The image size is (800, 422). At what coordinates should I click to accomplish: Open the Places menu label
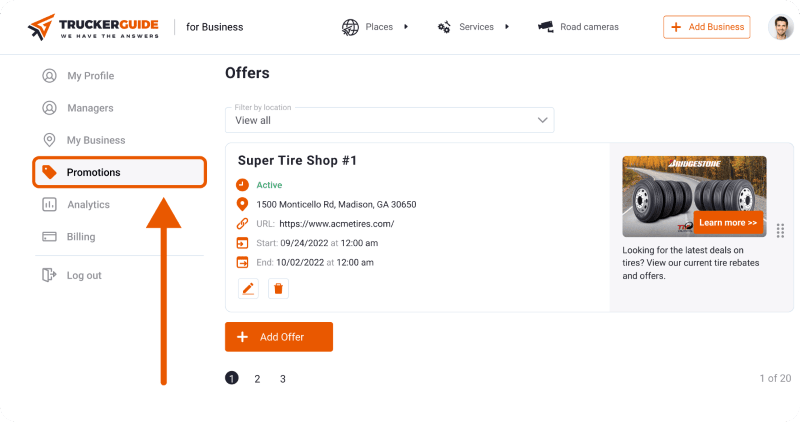[x=379, y=27]
